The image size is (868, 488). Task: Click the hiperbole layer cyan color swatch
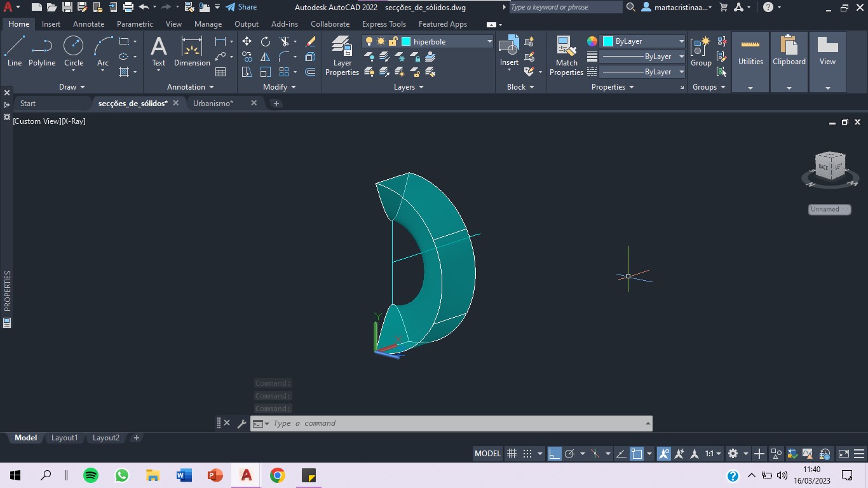point(406,41)
